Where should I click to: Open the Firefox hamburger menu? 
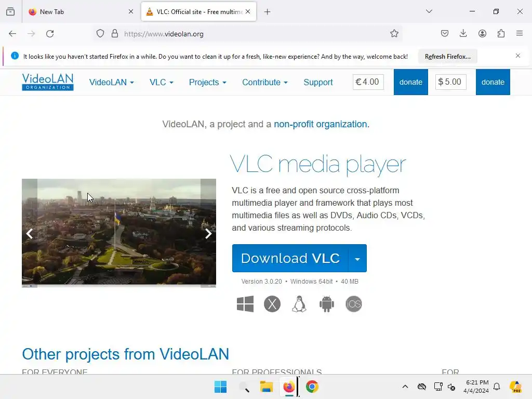coord(520,33)
